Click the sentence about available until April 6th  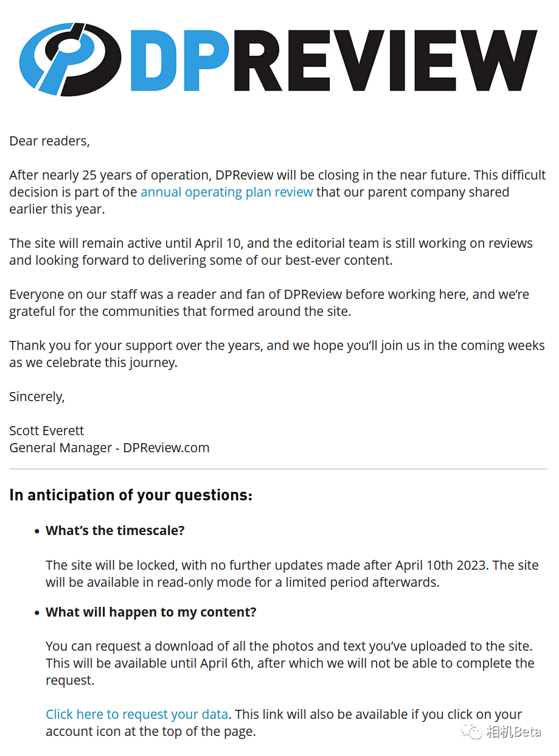tap(290, 671)
